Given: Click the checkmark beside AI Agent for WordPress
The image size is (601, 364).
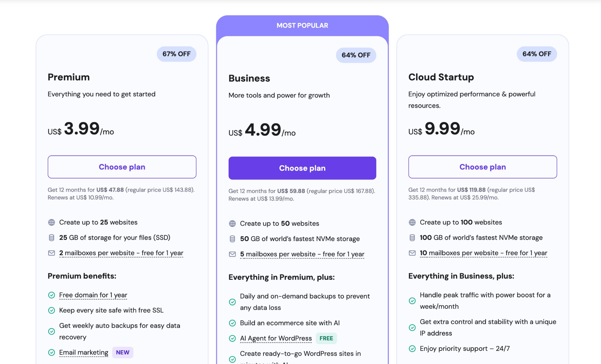Looking at the screenshot, I should pyautogui.click(x=232, y=338).
